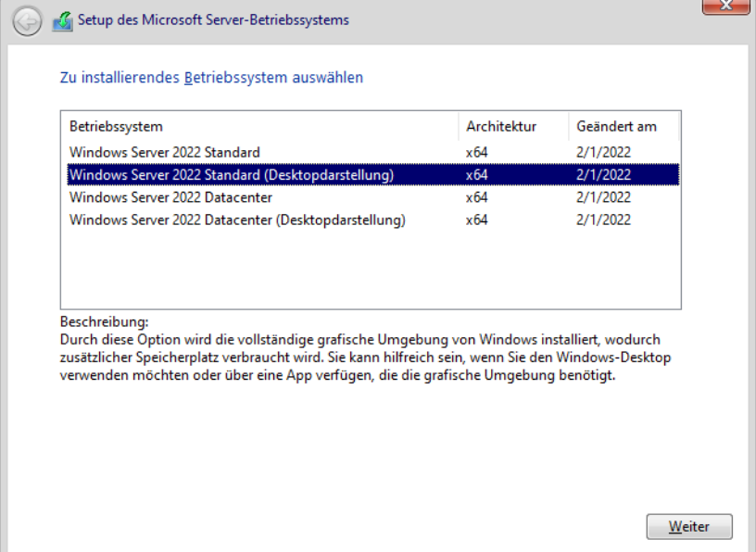756x552 pixels.
Task: Select Windows Server 2022 Datacenter (Desktopdarstellung)
Action: click(x=372, y=220)
